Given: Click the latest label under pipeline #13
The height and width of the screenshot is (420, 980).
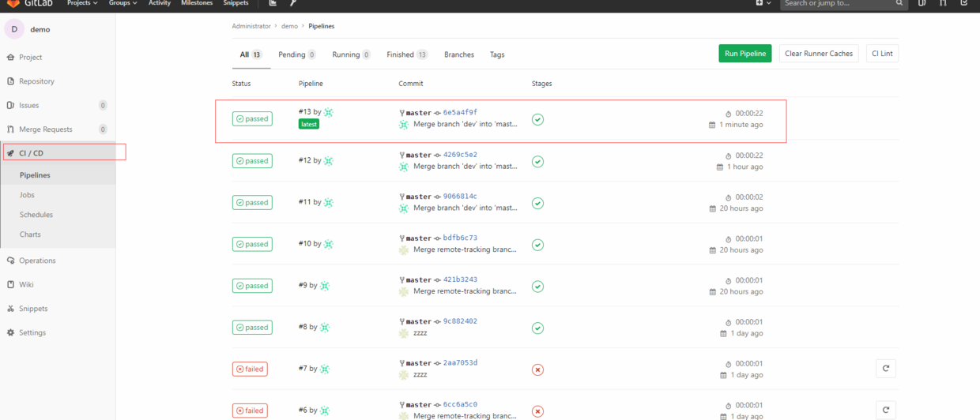Looking at the screenshot, I should 309,124.
